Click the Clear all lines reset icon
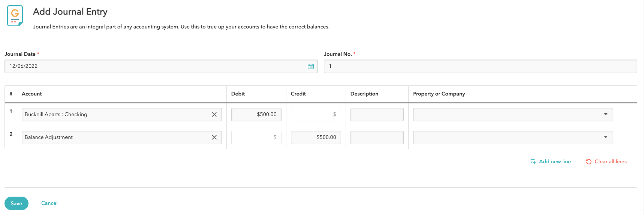 [589, 162]
